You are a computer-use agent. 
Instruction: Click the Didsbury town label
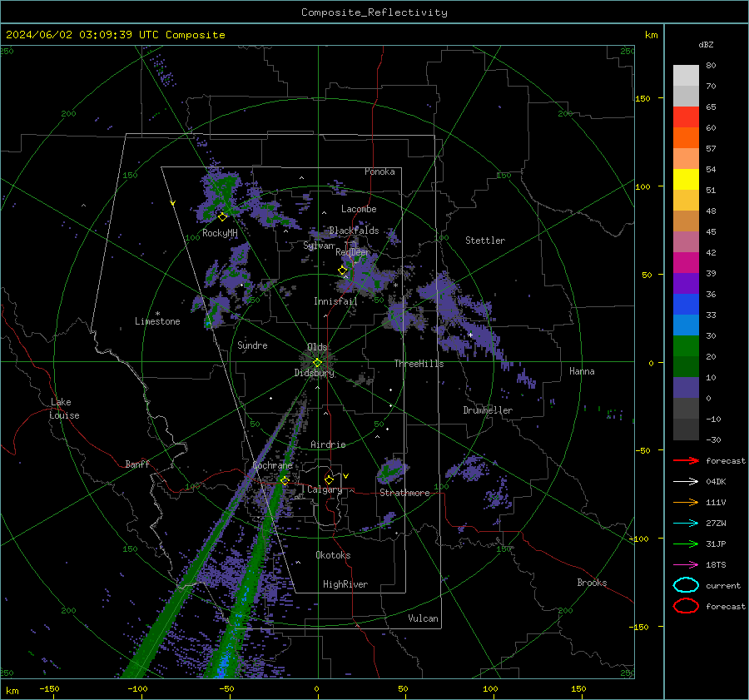[314, 373]
